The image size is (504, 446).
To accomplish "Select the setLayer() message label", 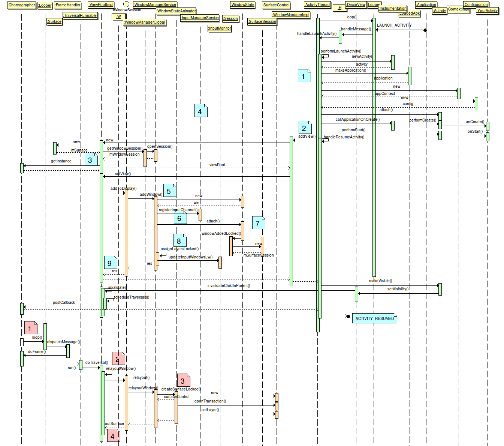I will click(x=210, y=410).
